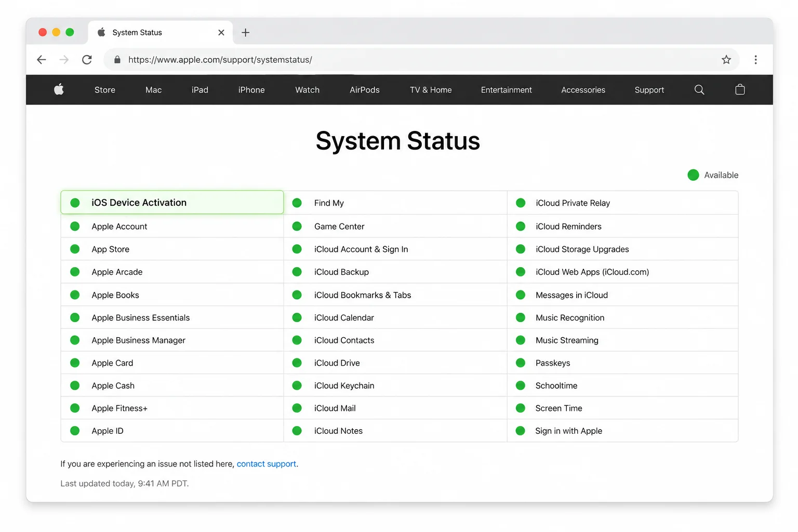
Task: Click the green dot beside iCloud Mail
Action: tap(297, 408)
